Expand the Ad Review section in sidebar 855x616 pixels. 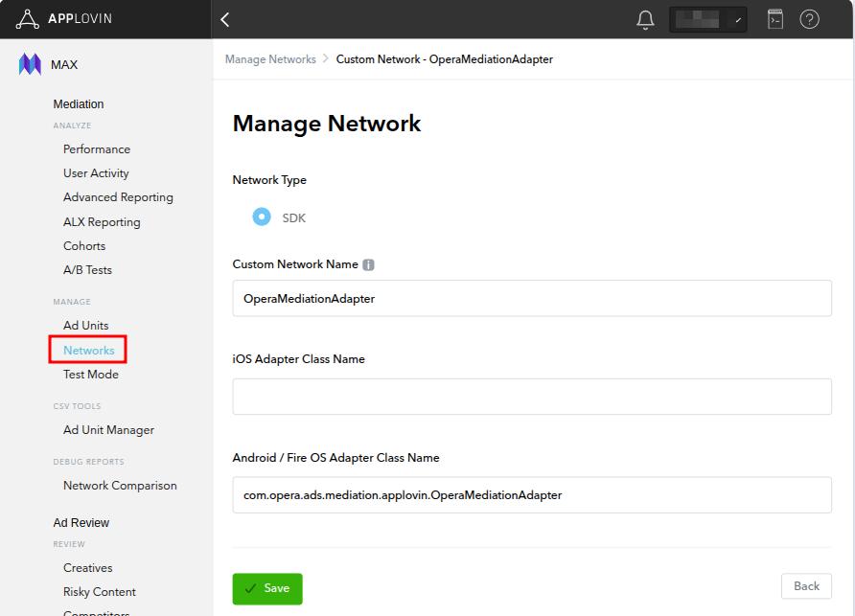click(x=81, y=522)
